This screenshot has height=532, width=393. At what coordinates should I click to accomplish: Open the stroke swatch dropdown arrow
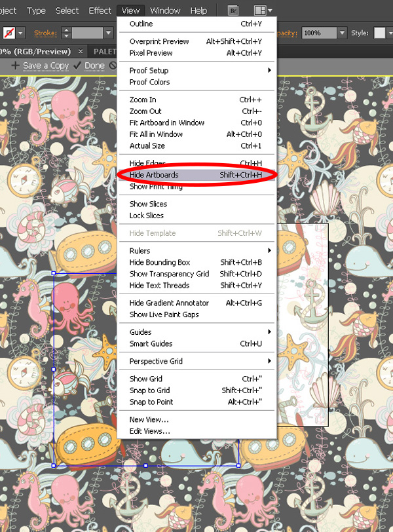coord(20,33)
